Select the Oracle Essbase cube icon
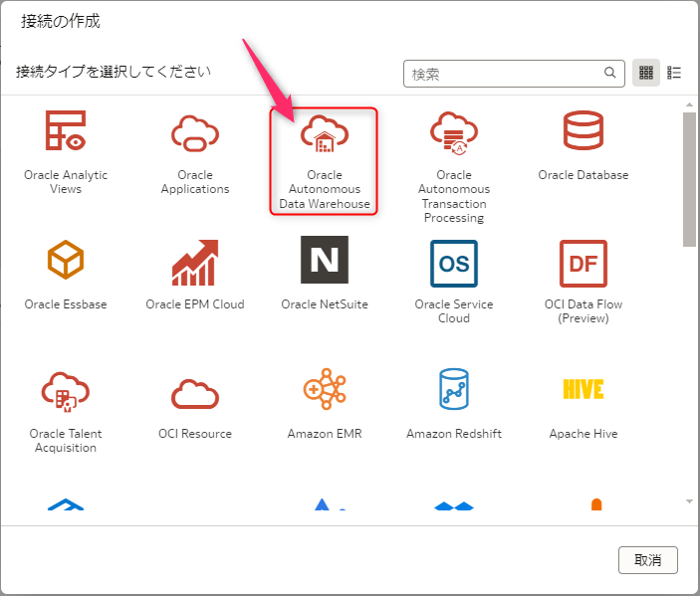700x596 pixels. click(66, 260)
